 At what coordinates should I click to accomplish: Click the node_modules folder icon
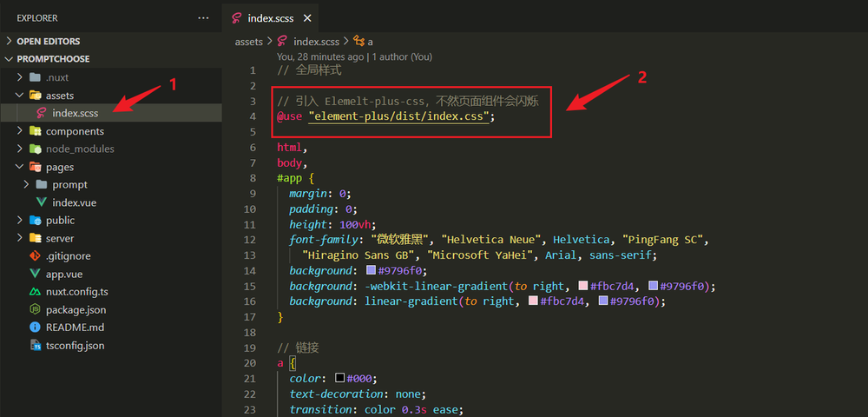[x=35, y=149]
